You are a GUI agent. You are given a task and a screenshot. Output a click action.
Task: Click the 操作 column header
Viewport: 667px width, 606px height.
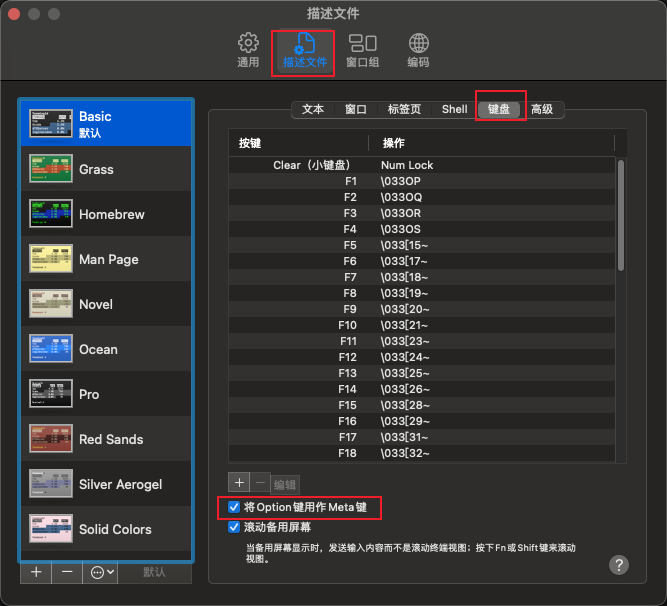491,143
